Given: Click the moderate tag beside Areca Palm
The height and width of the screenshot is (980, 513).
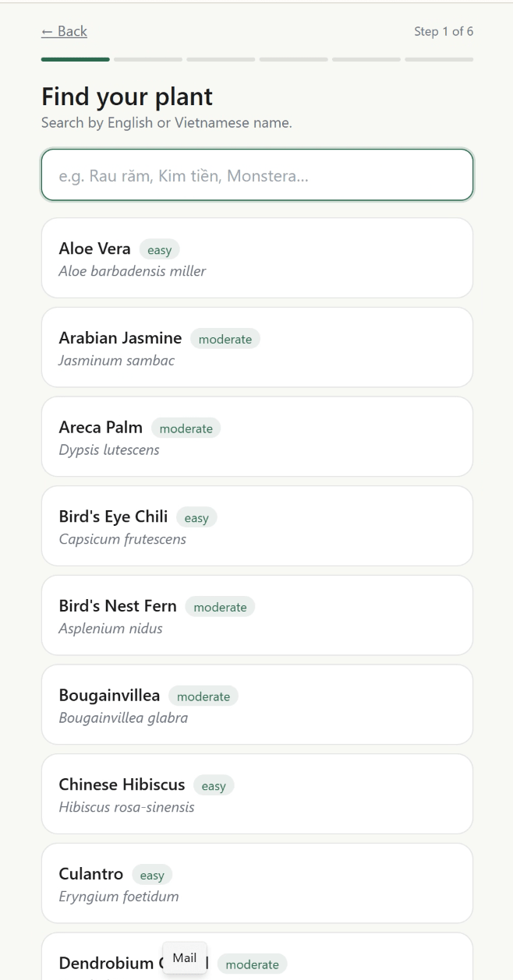Looking at the screenshot, I should (186, 428).
